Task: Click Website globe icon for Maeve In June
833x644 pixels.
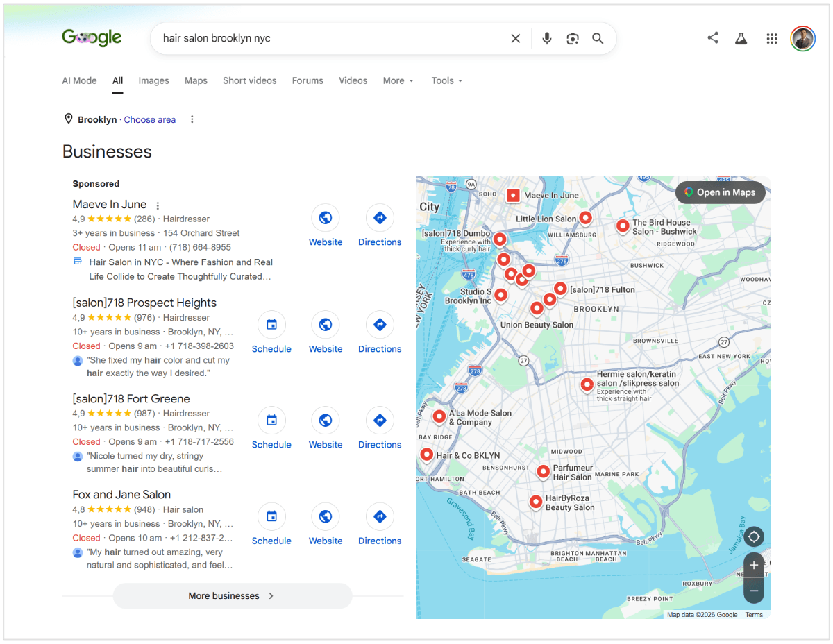Action: 325,218
